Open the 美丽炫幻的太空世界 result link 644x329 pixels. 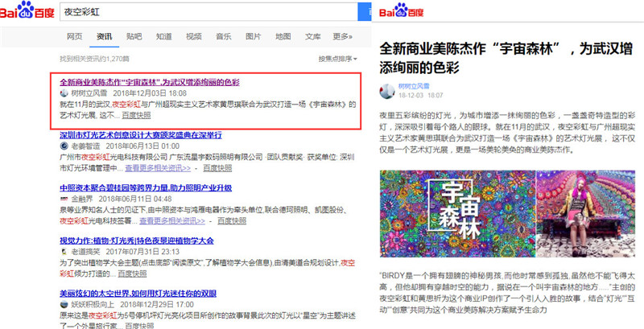click(x=138, y=294)
